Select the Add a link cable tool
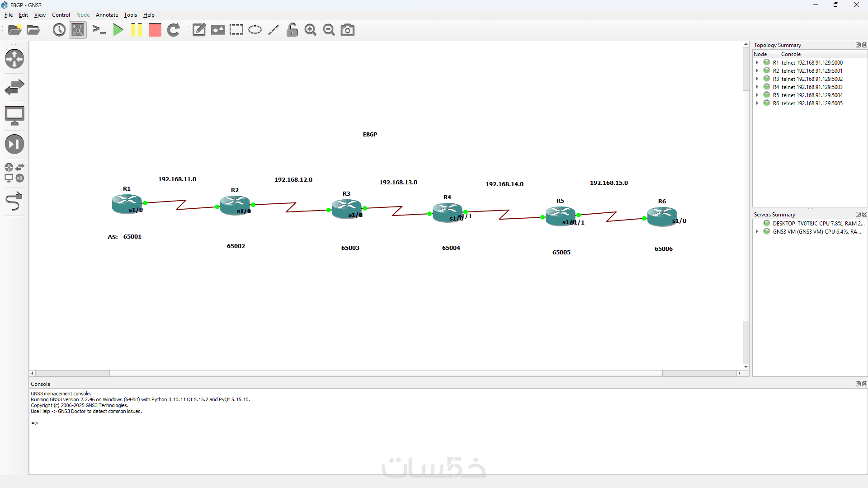This screenshot has height=488, width=868. pos(14,202)
